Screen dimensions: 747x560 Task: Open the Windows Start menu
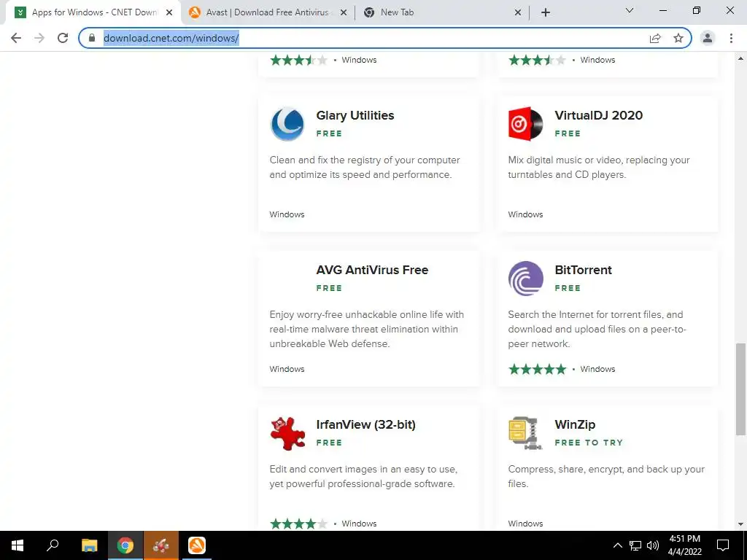pyautogui.click(x=18, y=545)
